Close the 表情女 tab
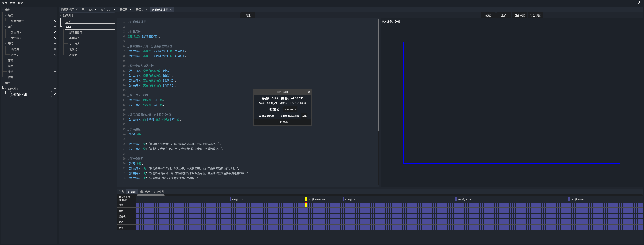Viewport: 644px width, 245px height. tap(147, 10)
